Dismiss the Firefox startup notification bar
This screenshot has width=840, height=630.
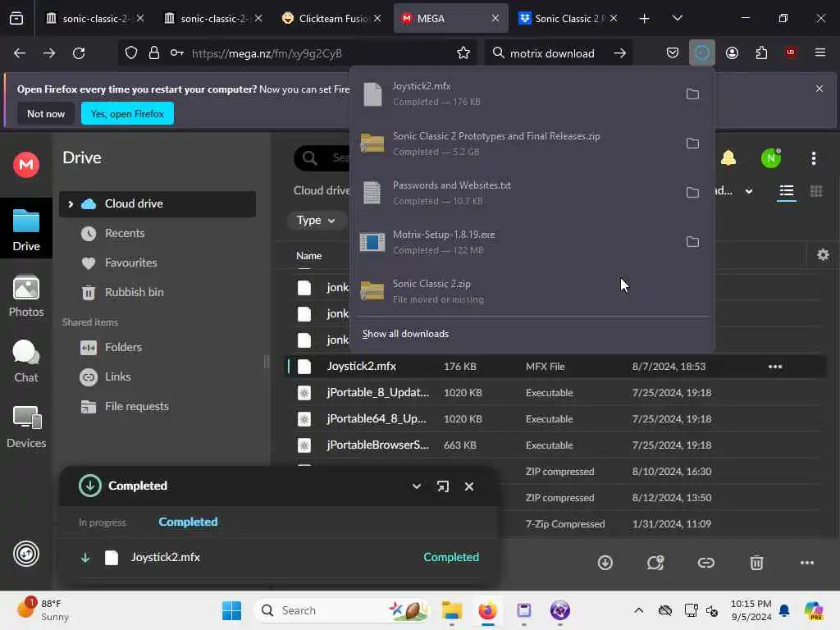[x=819, y=89]
